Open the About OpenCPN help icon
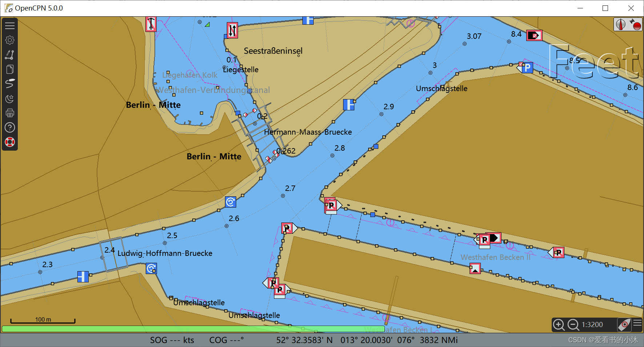The width and height of the screenshot is (644, 347). click(10, 127)
